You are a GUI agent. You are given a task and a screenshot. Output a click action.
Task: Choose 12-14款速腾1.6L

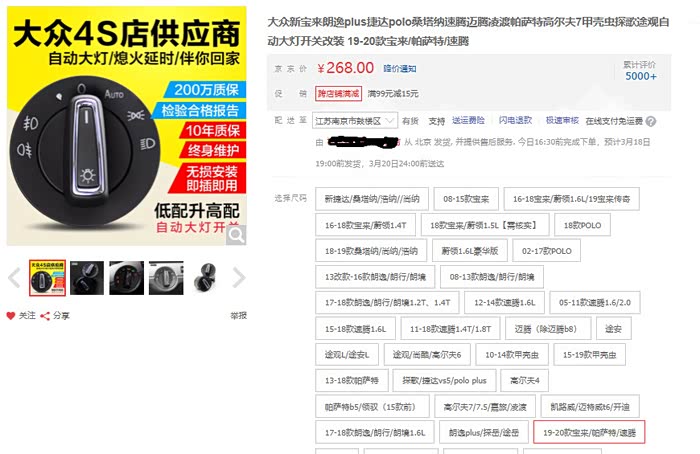[x=504, y=303]
